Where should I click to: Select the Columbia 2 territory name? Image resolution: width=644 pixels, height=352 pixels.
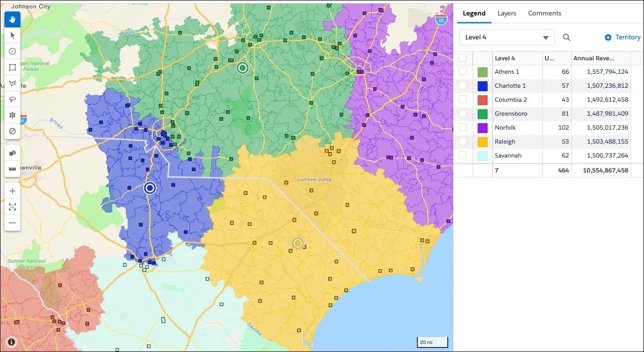(511, 100)
